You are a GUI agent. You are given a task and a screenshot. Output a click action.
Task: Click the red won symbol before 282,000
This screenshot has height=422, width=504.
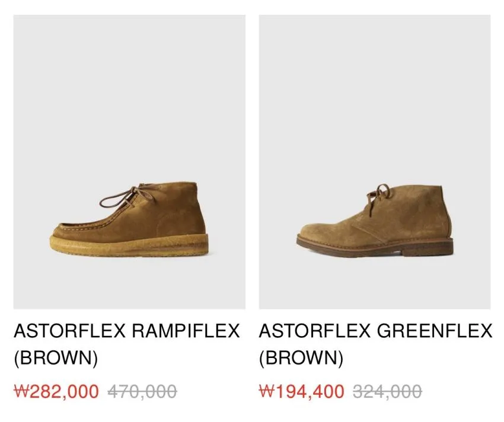click(21, 391)
